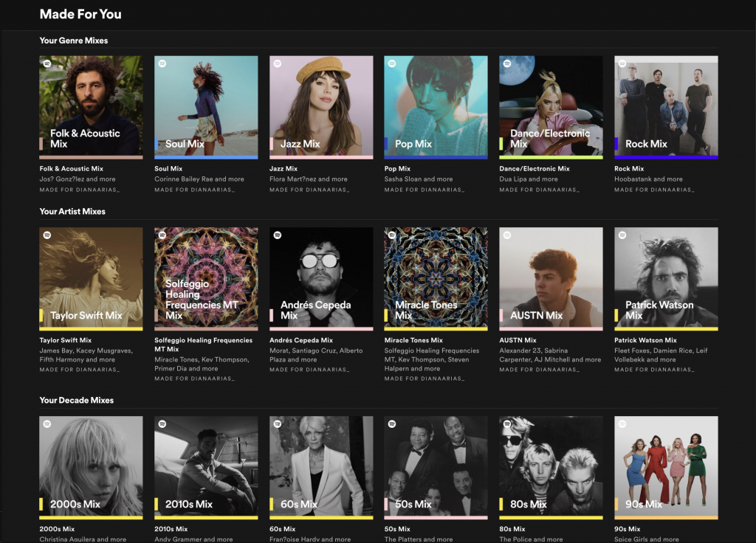Click Spotify logo on 2010s Mix cover
The width and height of the screenshot is (756, 543).
click(162, 424)
